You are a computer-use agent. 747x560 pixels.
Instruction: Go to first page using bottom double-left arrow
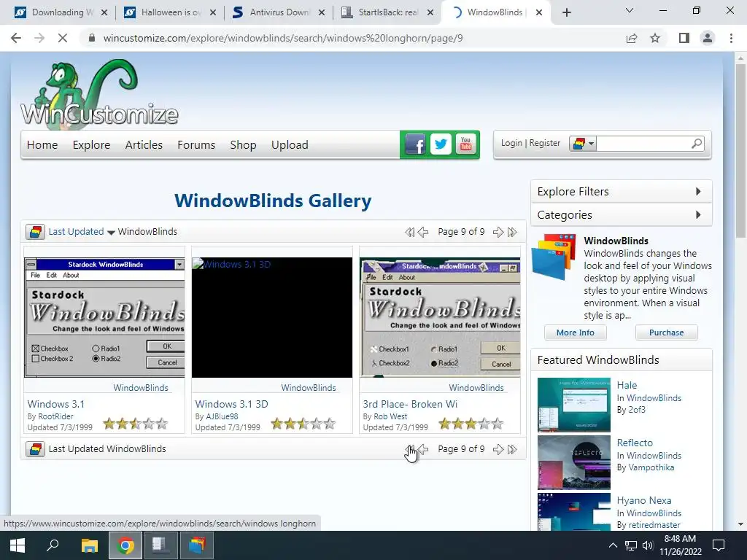click(409, 449)
